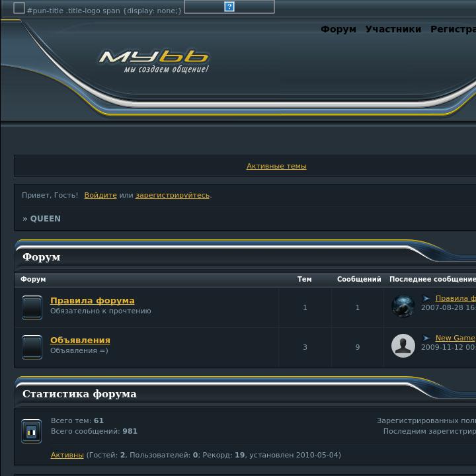This screenshot has width=476, height=476.
Task: Click the #pun-title CSS text at top
Action: click(x=104, y=11)
